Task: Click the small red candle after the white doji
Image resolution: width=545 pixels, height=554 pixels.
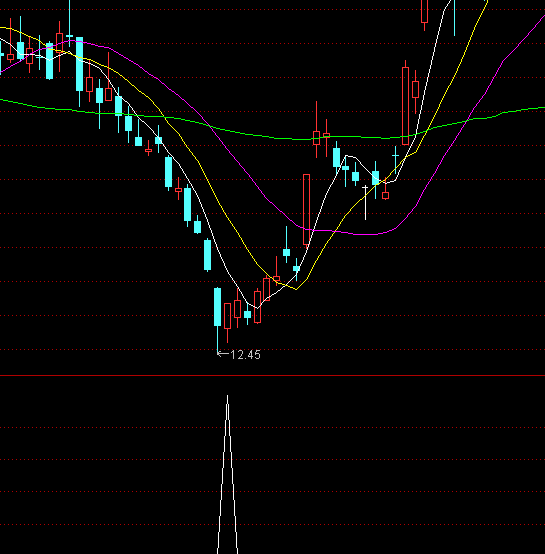Action: 385,195
